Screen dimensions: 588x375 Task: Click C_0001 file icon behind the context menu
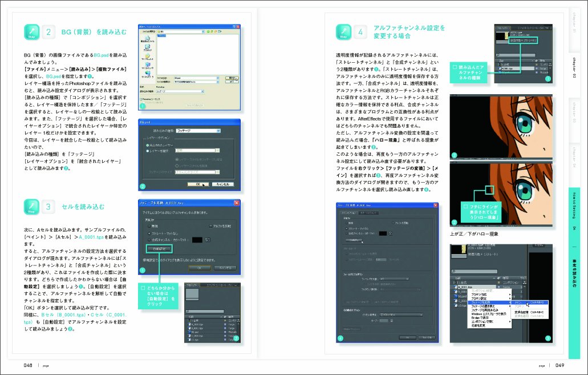click(x=456, y=301)
